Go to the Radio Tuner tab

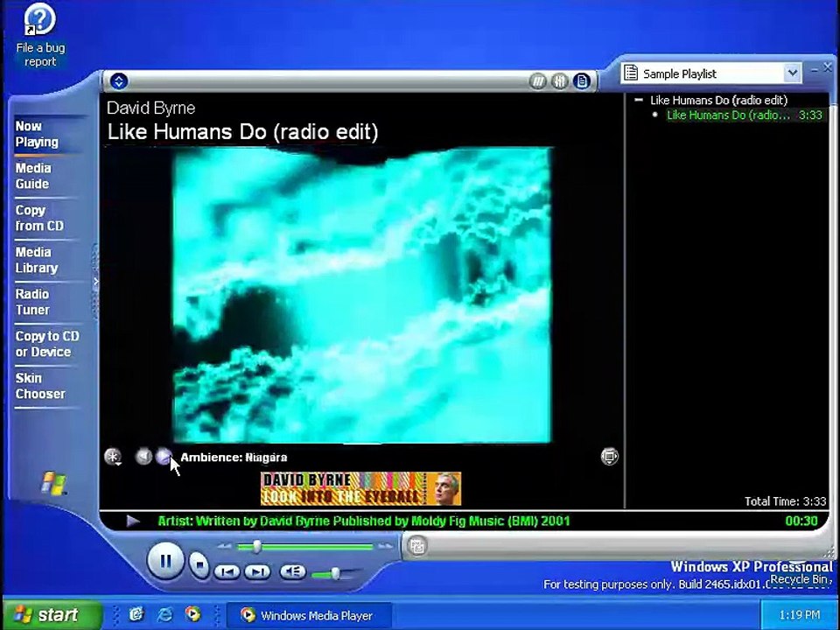[x=32, y=302]
